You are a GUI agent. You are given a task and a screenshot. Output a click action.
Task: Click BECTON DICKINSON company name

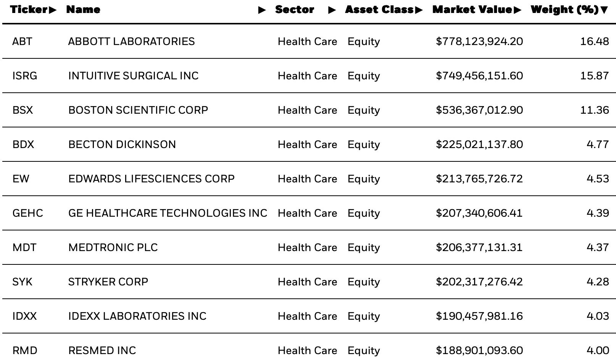[x=122, y=144]
